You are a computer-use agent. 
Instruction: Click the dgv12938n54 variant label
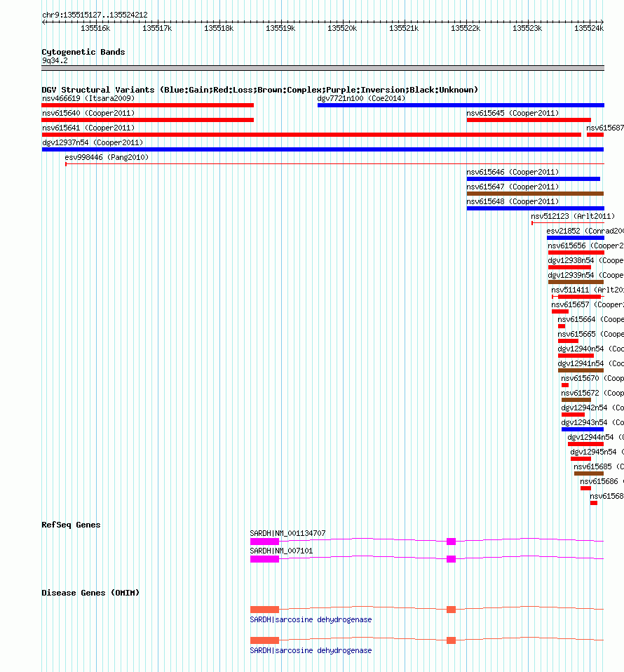point(586,260)
